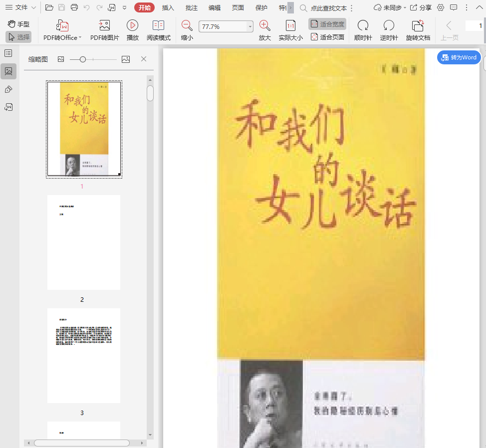This screenshot has height=448, width=486.
Task: Click the undo arrow icon
Action: coord(86,7)
